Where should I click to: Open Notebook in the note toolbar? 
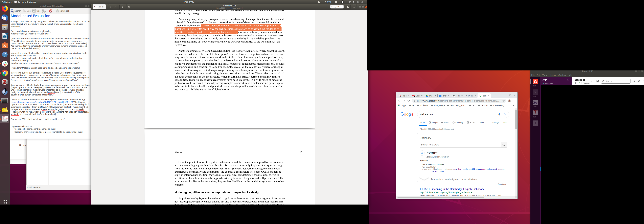point(63,11)
